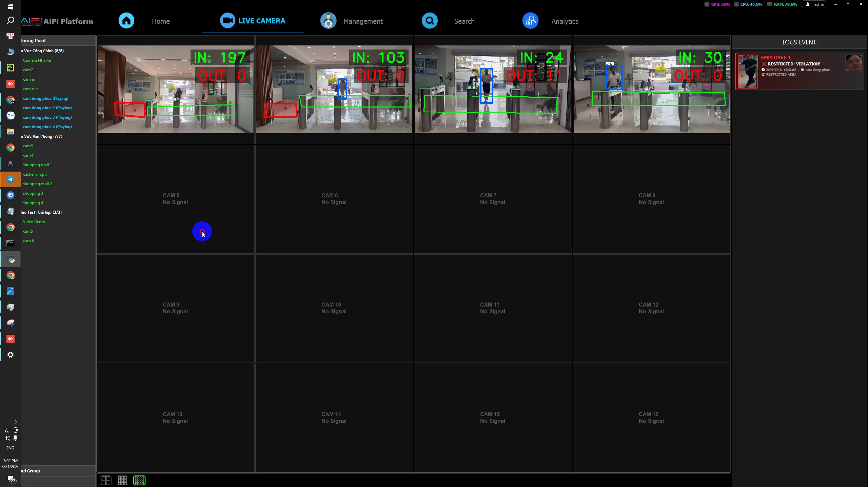
Task: Switch to 2x2 grid layout
Action: point(106,480)
